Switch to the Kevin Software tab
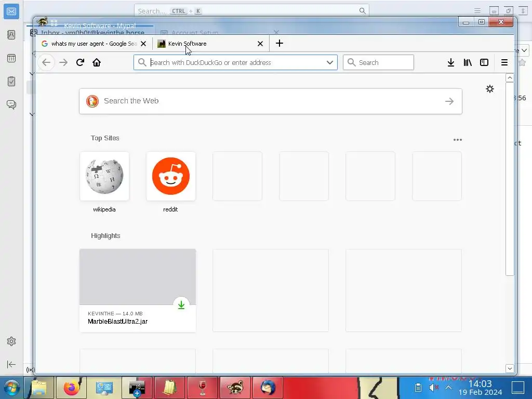Viewport: 532px width, 399px height. click(x=211, y=44)
